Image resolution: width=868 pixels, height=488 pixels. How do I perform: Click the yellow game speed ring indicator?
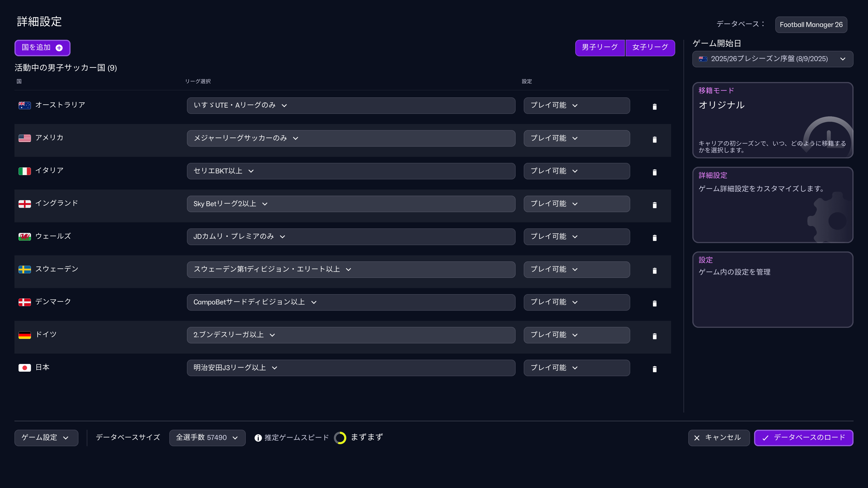[340, 437]
